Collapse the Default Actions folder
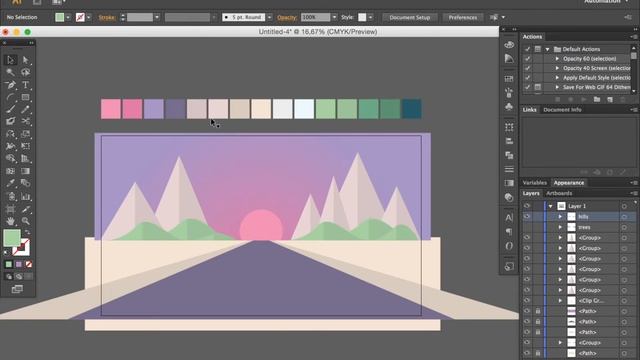 click(547, 49)
